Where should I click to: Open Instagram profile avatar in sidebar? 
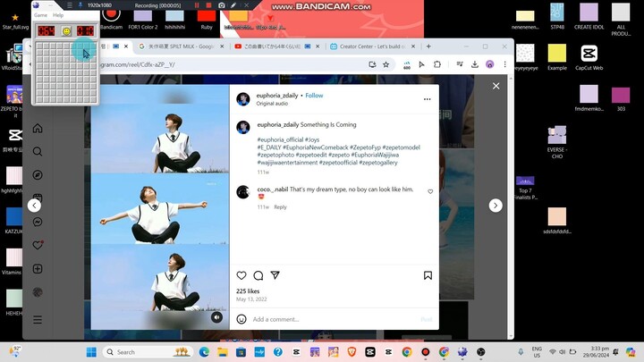[x=38, y=292]
